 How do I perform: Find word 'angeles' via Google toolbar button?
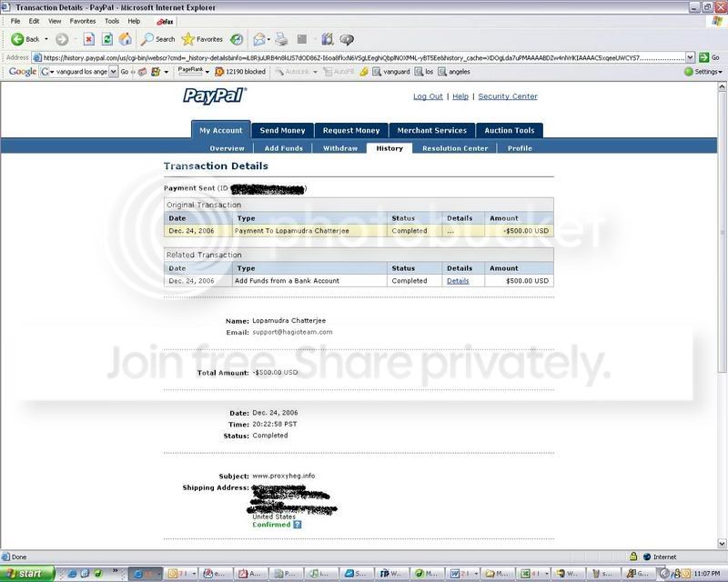454,72
